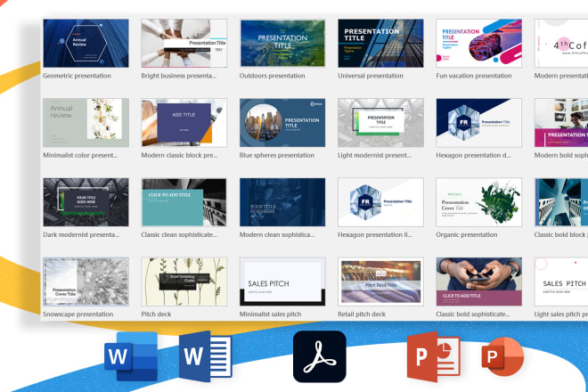Select the Pitch deck plant thumbnail
The width and height of the screenshot is (588, 392).
pyautogui.click(x=184, y=282)
